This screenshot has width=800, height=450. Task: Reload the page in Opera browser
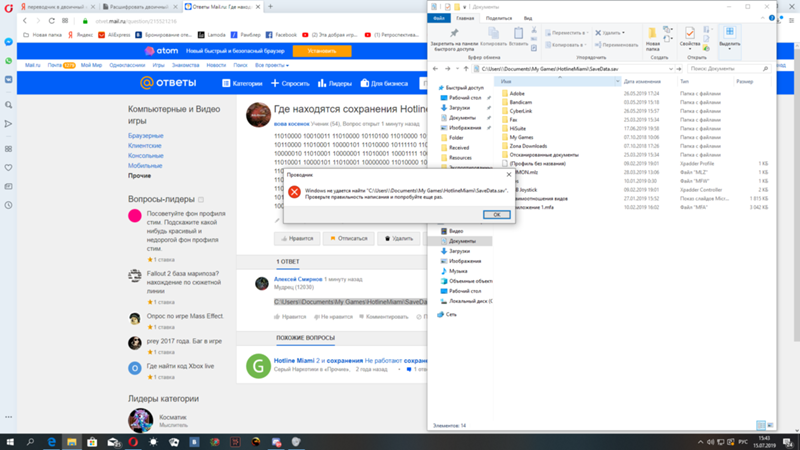point(52,21)
